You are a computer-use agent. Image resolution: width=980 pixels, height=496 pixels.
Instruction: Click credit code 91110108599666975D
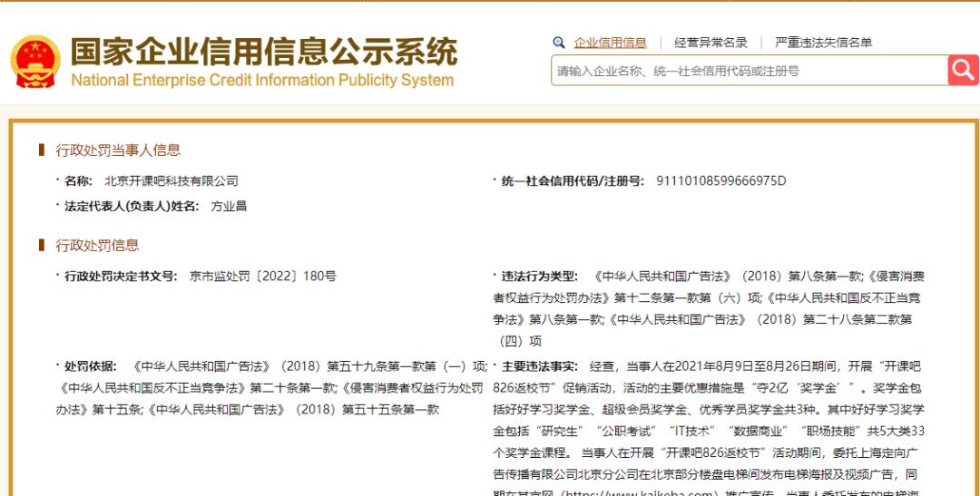click(720, 181)
